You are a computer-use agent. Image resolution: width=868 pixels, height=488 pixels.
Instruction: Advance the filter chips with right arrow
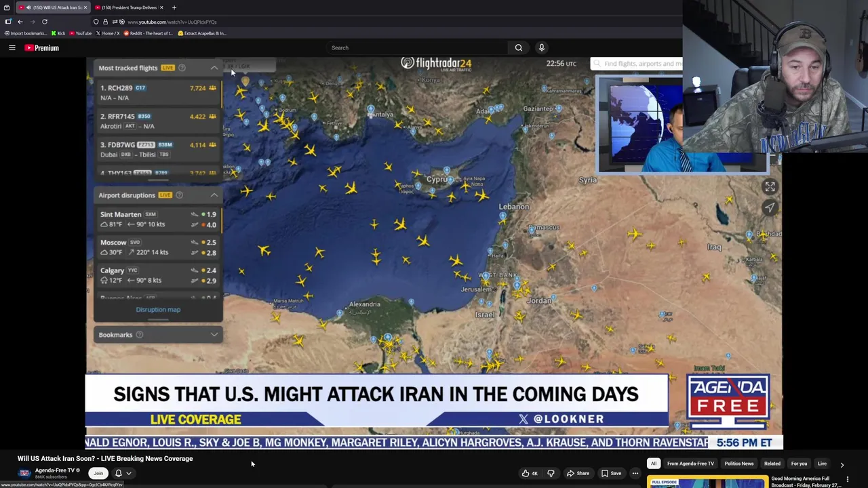[842, 464]
